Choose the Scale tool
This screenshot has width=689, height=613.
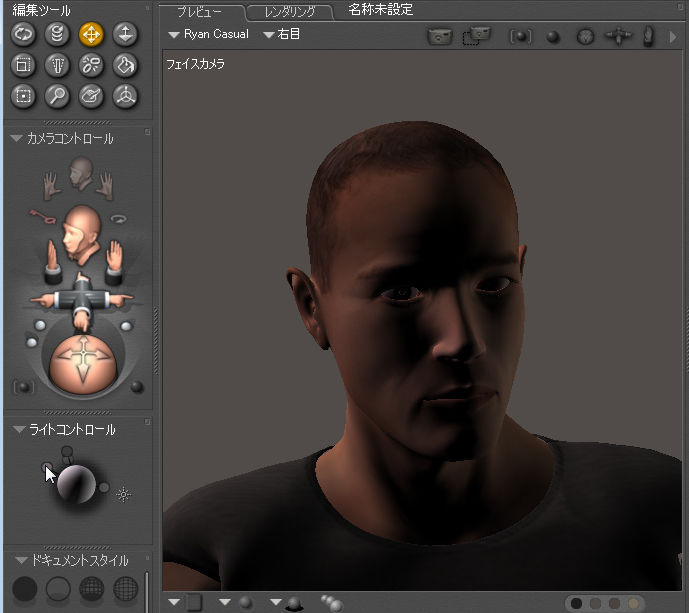point(23,66)
